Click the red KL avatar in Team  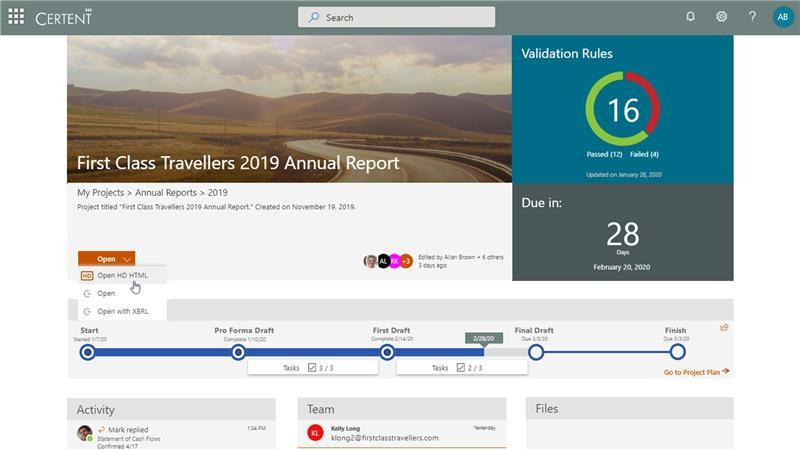tap(315, 433)
